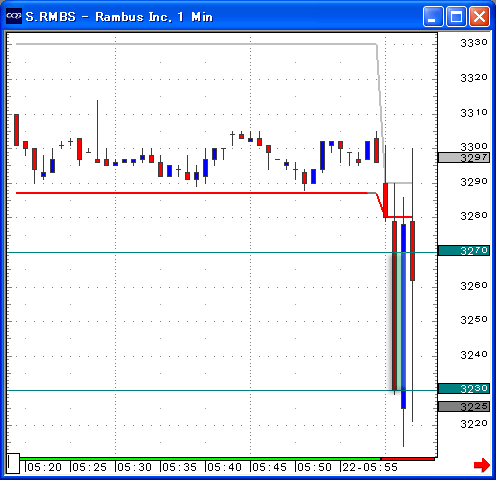Click the 05:20 time axis label
The width and height of the screenshot is (496, 480).
coord(44,467)
